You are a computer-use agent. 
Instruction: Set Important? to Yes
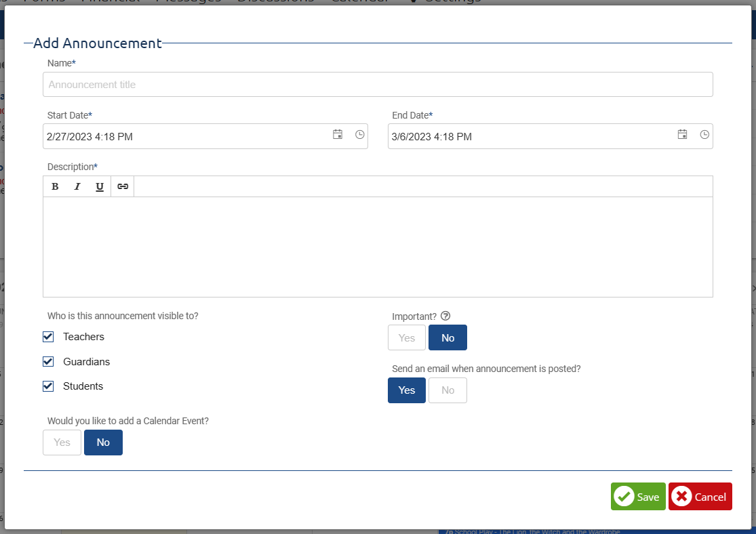[406, 337]
